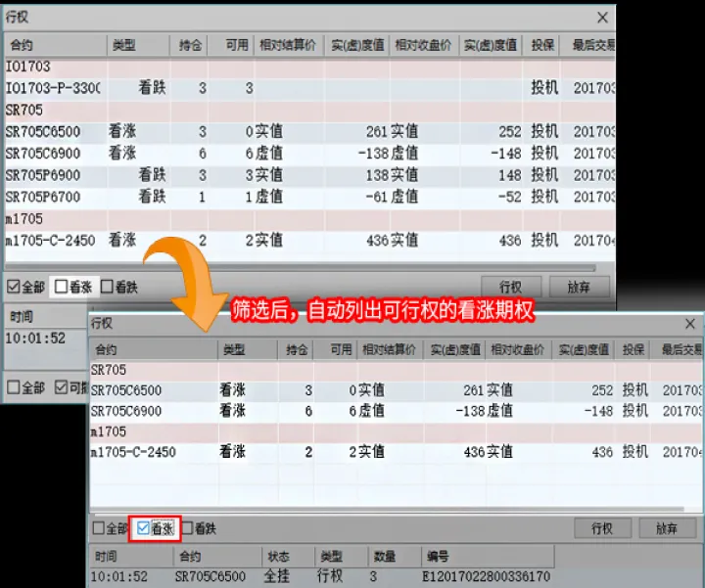Tick the 看涨 filter in the back window
The height and width of the screenshot is (588, 705).
[x=61, y=287]
